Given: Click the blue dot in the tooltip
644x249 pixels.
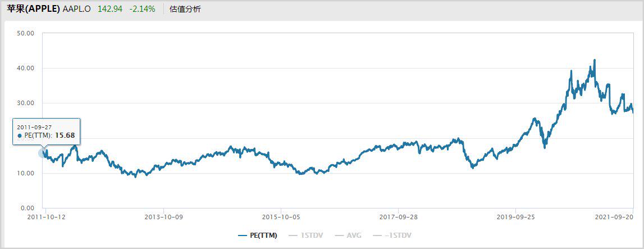Looking at the screenshot, I should (x=20, y=135).
